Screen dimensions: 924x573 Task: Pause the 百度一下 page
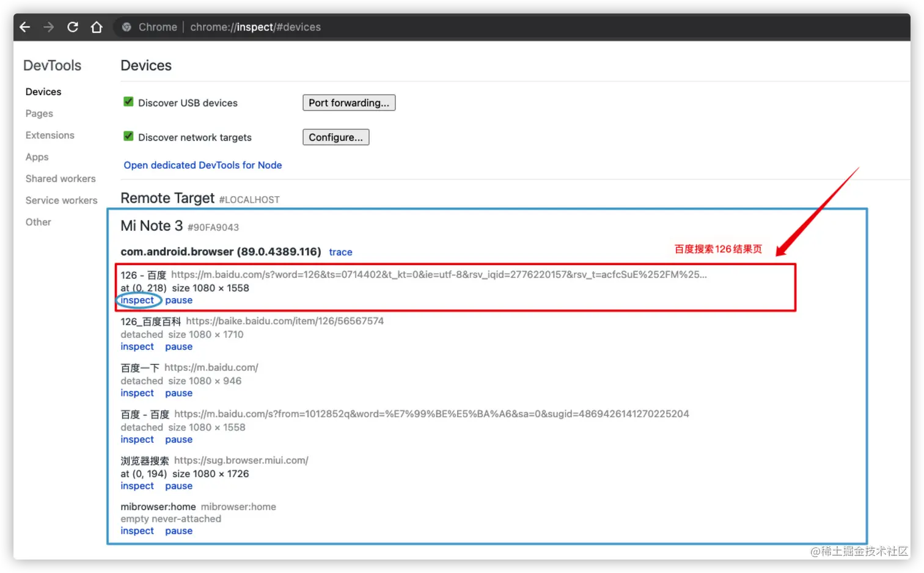(179, 393)
